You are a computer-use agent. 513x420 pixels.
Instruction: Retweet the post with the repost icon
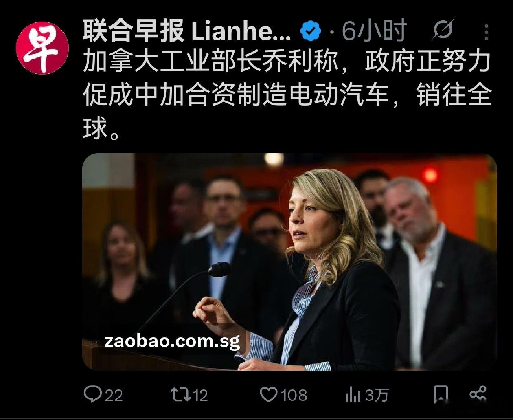pos(180,394)
